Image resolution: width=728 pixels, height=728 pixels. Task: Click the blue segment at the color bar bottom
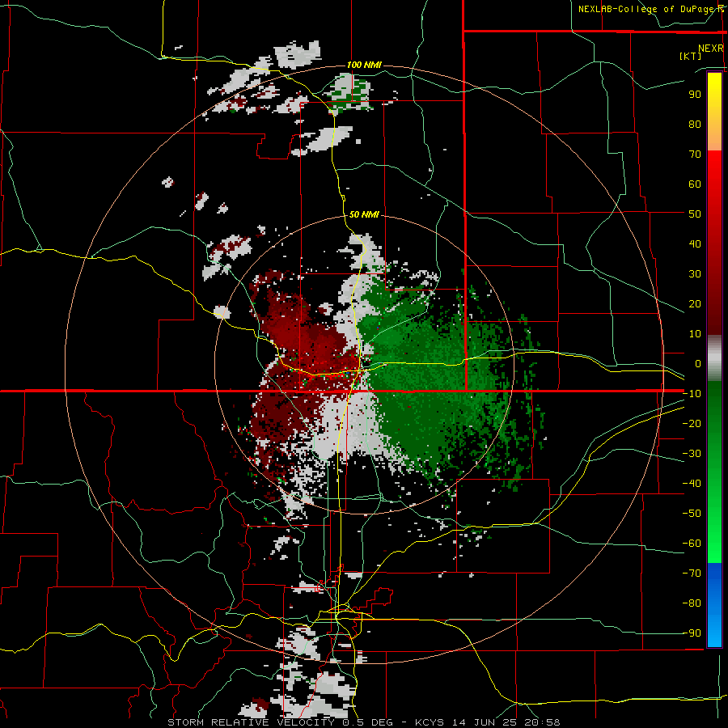pyautogui.click(x=714, y=605)
